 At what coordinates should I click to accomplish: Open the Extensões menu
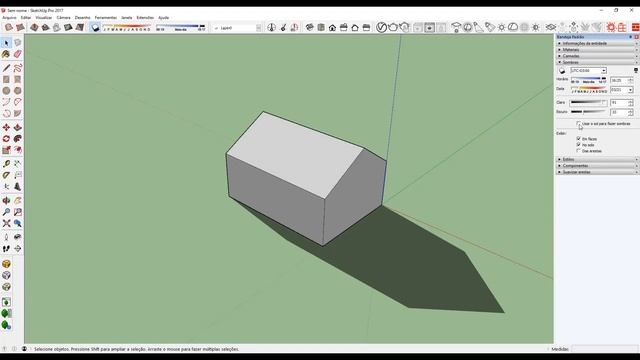[x=145, y=18]
